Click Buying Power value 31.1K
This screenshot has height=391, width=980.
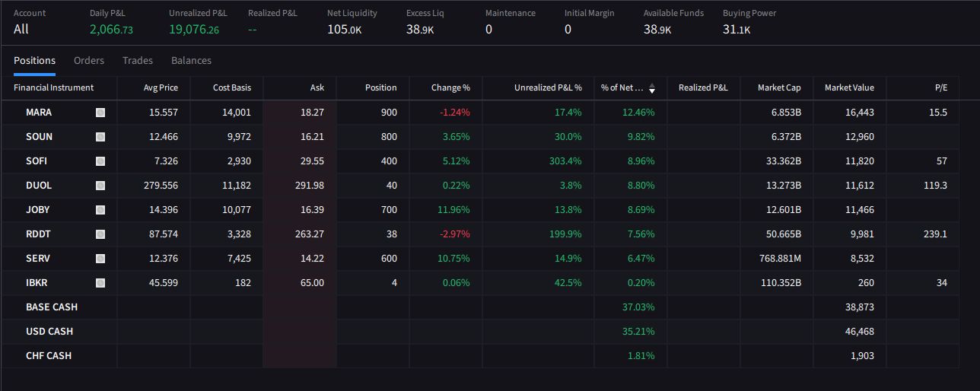737,30
